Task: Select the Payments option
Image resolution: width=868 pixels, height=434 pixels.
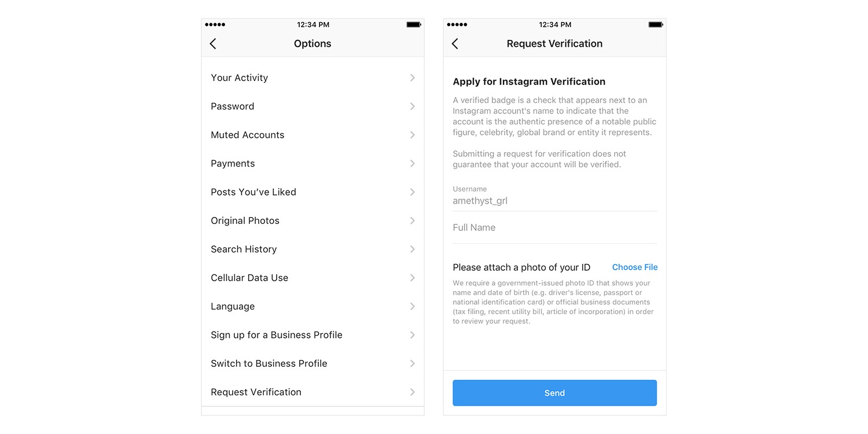Action: [x=312, y=164]
